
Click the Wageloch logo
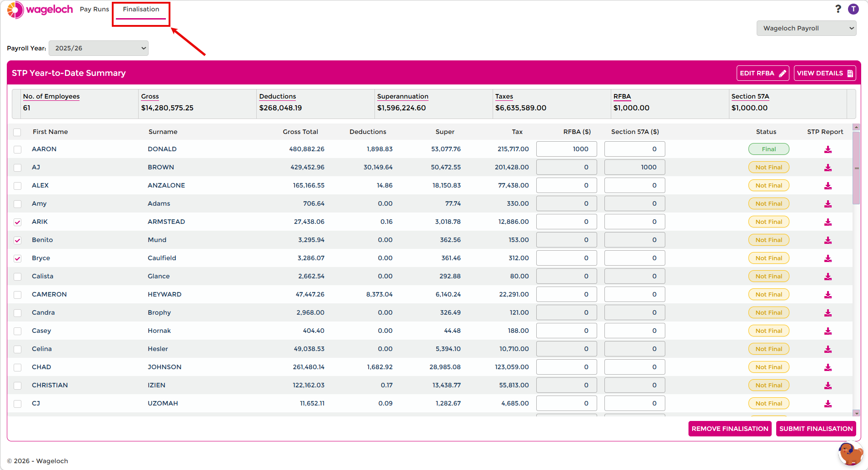pyautogui.click(x=40, y=10)
